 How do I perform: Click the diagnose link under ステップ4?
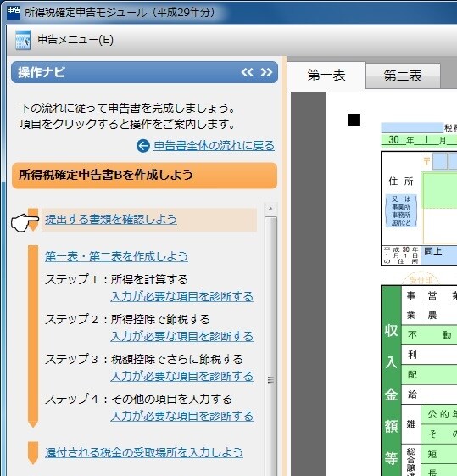[182, 417]
